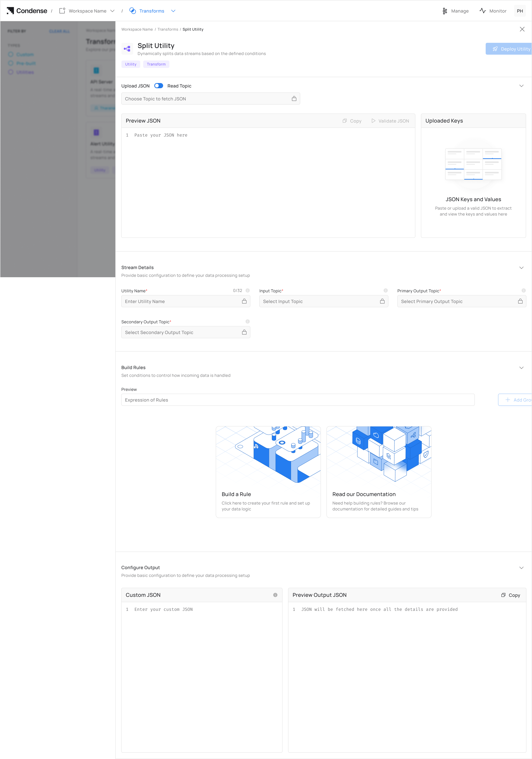
Task: Click info icon next to Custom JSON
Action: (x=275, y=595)
